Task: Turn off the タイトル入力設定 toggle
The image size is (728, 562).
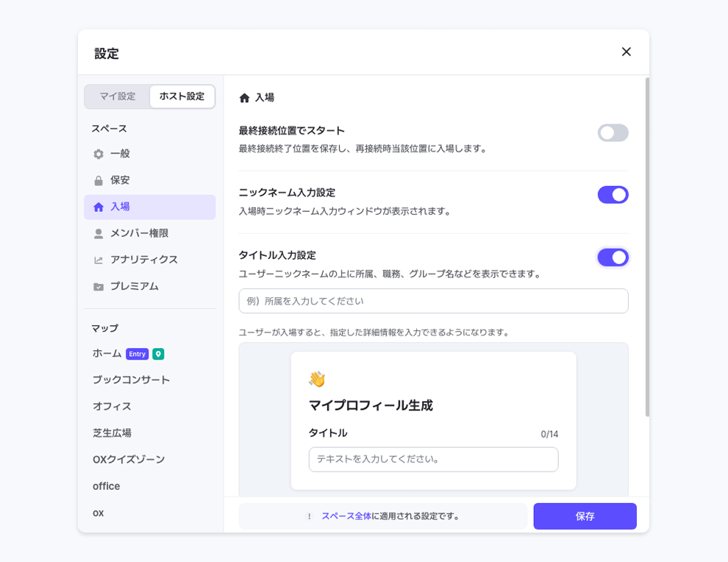Action: pyautogui.click(x=613, y=257)
